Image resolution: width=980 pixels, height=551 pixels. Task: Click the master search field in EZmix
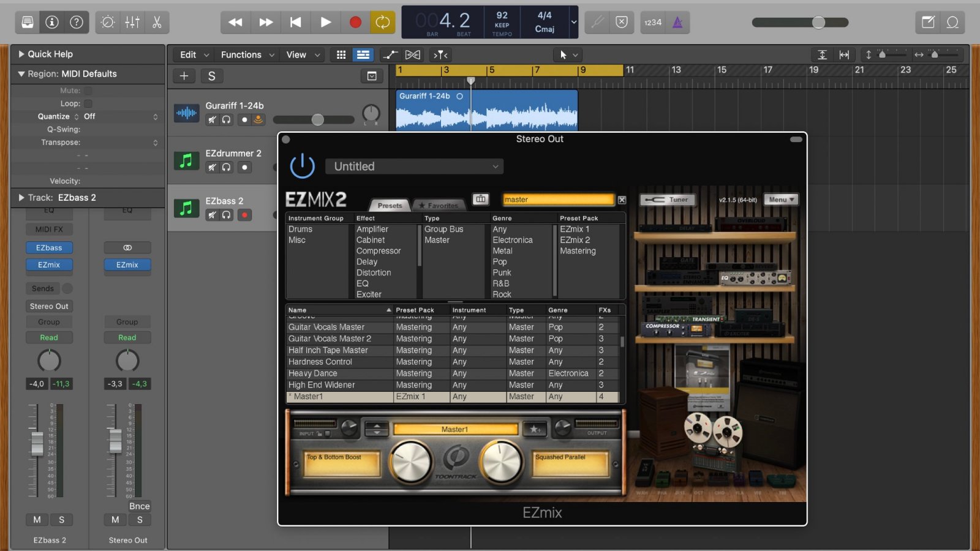[x=557, y=200]
